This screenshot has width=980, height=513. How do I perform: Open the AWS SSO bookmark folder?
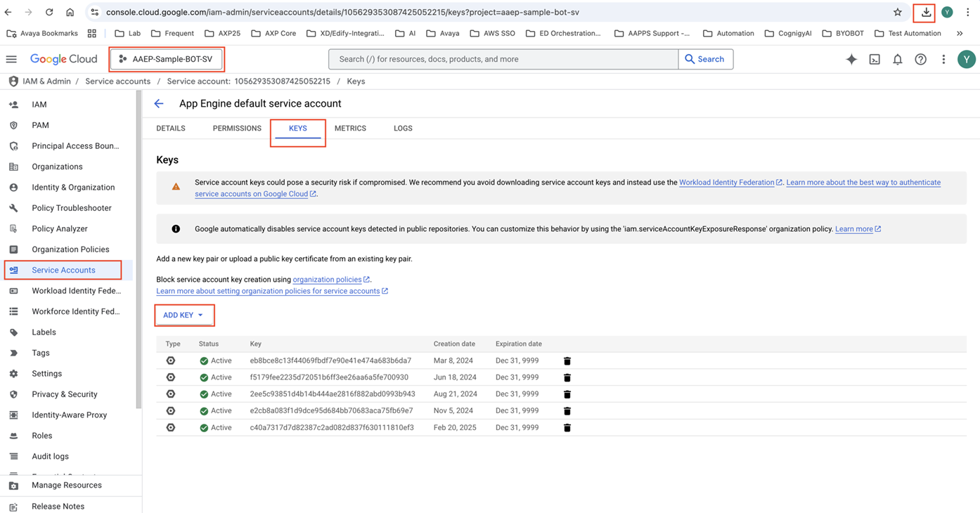(492, 33)
